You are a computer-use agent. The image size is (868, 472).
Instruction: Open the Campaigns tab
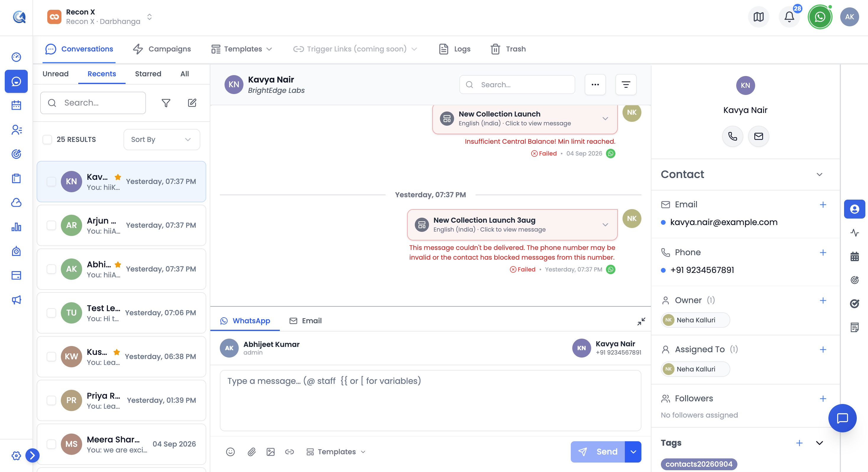162,49
